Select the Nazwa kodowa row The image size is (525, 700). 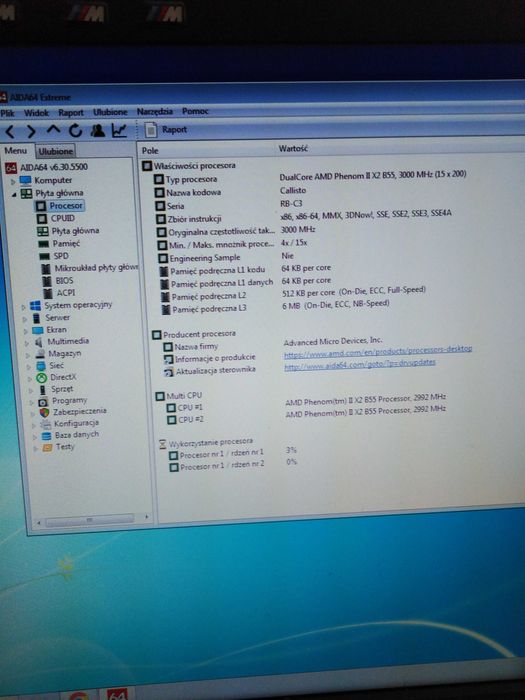coord(231,192)
